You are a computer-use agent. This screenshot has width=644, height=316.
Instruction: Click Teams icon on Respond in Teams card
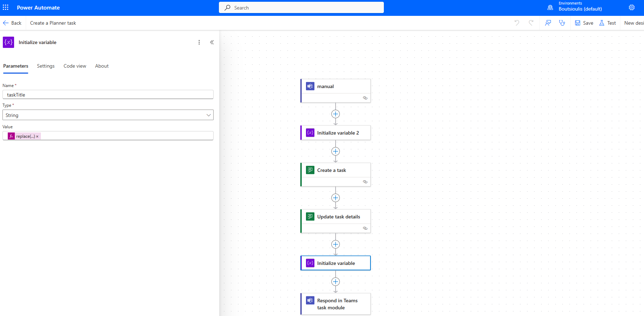tap(310, 300)
